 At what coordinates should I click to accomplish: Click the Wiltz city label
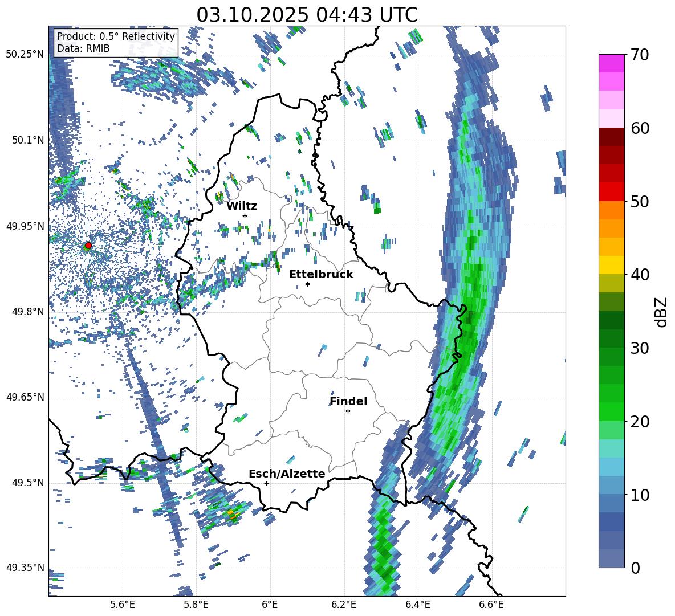click(x=242, y=206)
